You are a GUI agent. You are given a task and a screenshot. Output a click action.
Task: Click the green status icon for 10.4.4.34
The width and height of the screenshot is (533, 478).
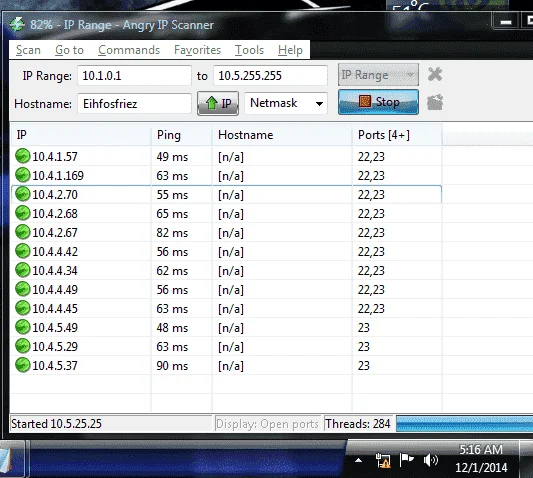coord(23,271)
